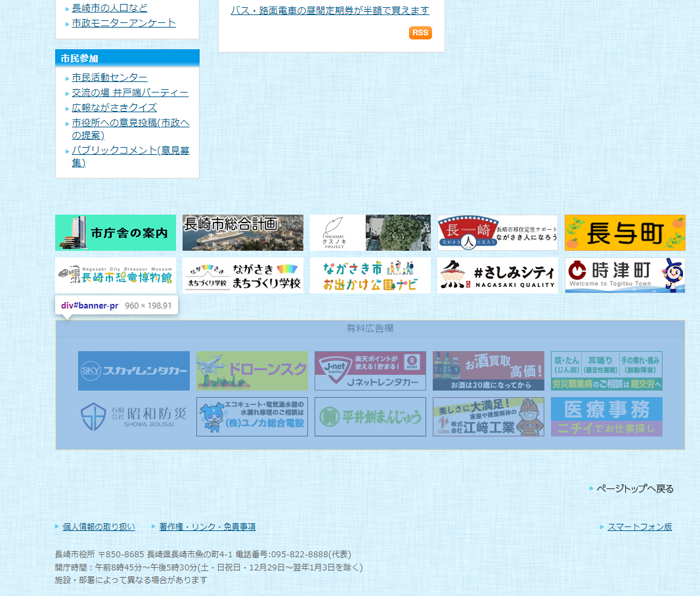Open the 市庁舎の案内 banner
Image resolution: width=700 pixels, height=596 pixels.
(116, 232)
